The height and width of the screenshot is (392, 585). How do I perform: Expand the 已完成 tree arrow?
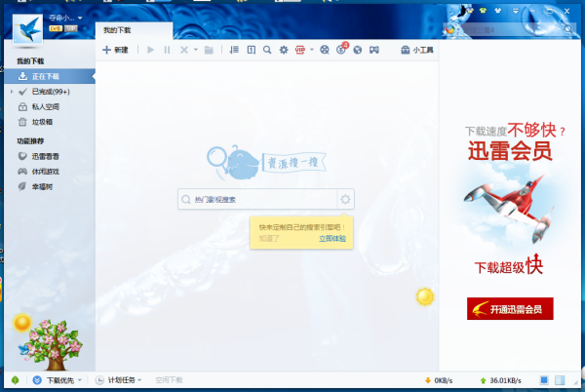pos(12,92)
